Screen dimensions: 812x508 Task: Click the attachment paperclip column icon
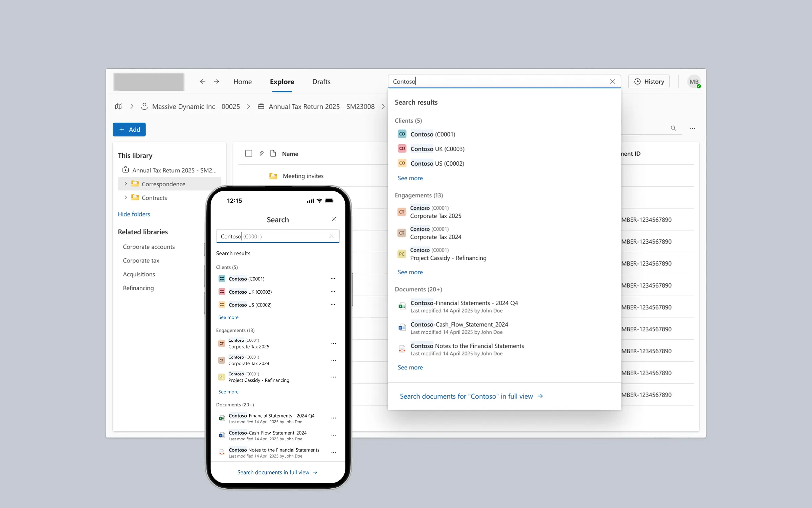262,153
